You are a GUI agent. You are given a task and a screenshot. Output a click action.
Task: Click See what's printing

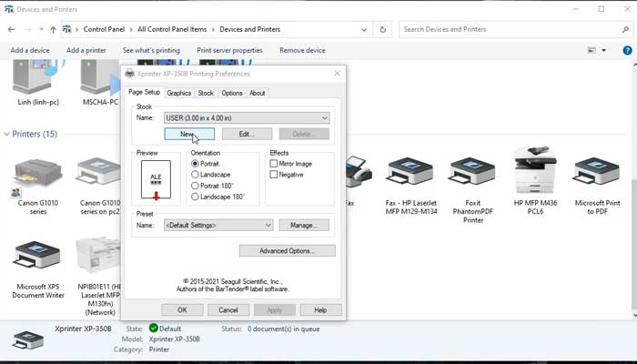click(151, 50)
